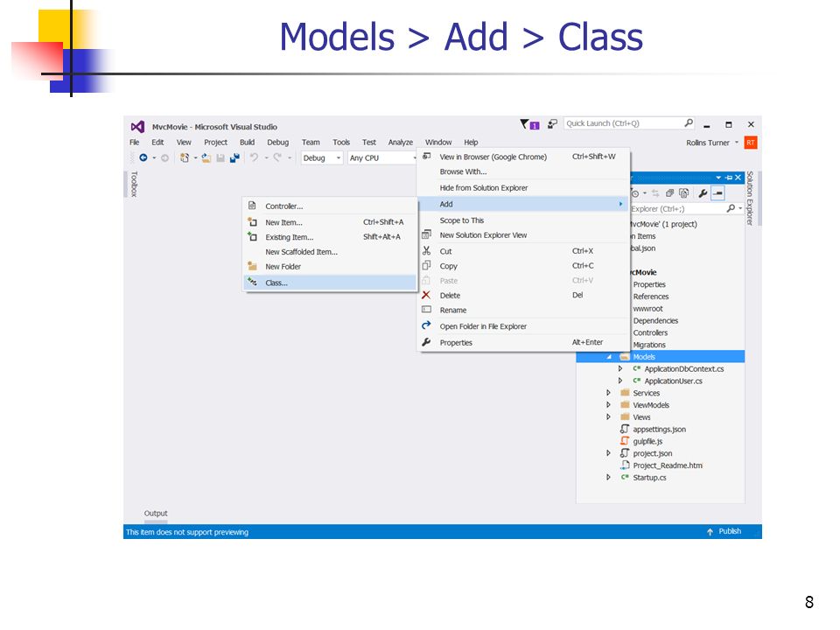Image resolution: width=840 pixels, height=630 pixels.
Task: Click the Undo toolbar icon
Action: click(254, 157)
